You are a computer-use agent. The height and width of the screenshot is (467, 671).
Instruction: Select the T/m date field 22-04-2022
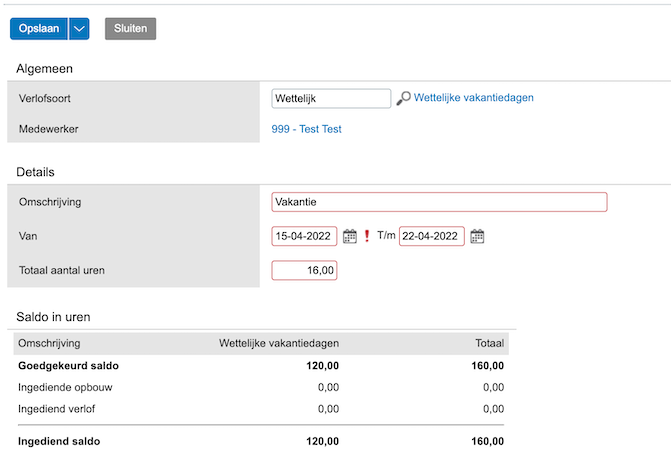pos(431,237)
